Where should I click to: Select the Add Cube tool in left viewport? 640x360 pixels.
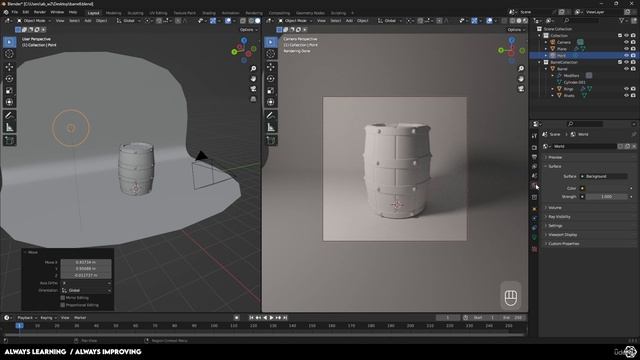[x=9, y=140]
